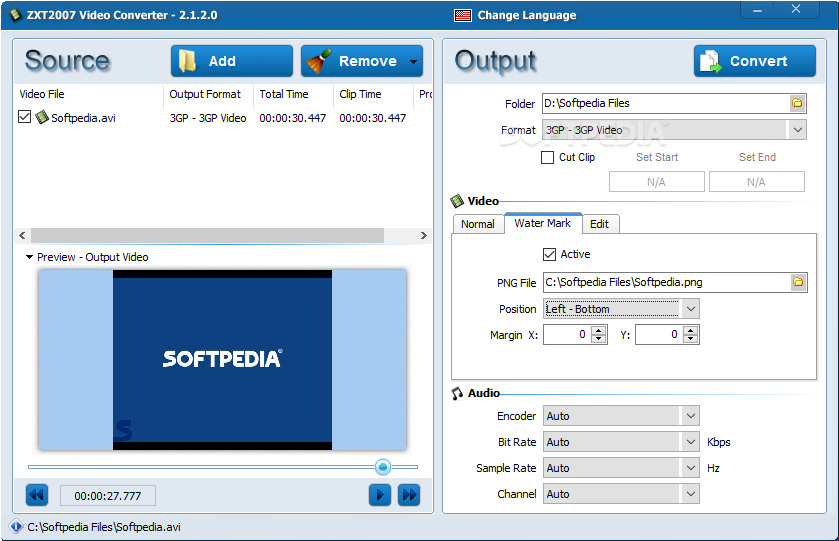This screenshot has height=541, width=839.
Task: Click the app icon in title bar
Action: pos(15,14)
